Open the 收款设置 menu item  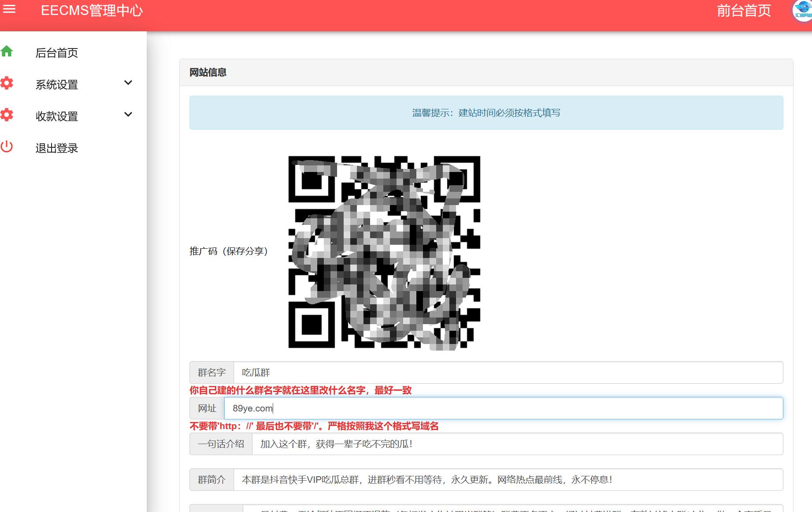click(x=56, y=116)
